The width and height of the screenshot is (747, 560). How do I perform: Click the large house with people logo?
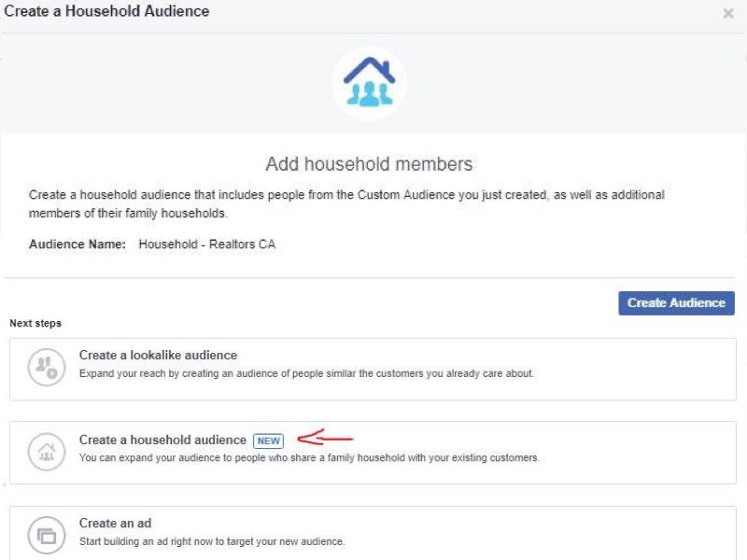(x=369, y=83)
